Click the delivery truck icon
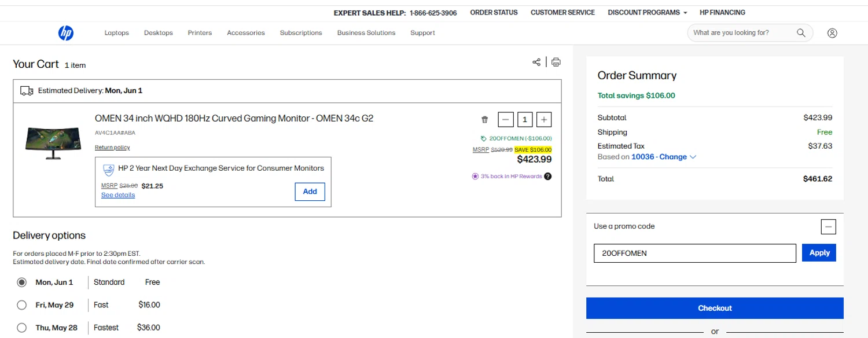Viewport: 868px width, 338px height. pyautogui.click(x=27, y=91)
